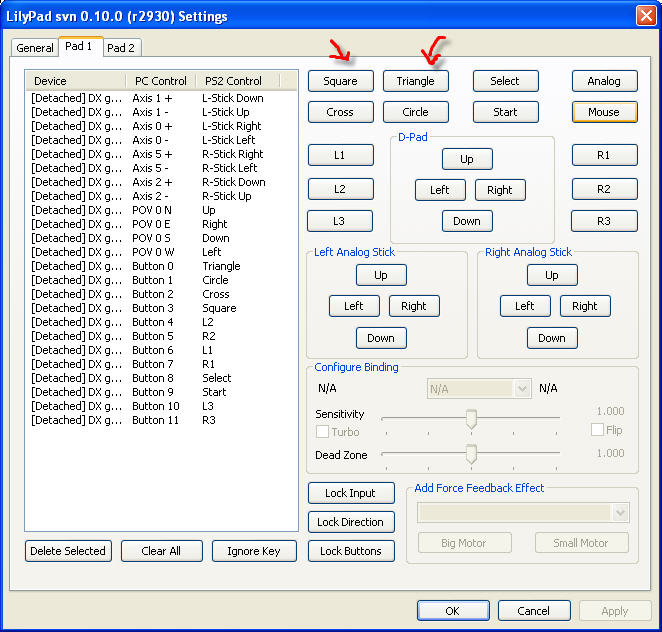Viewport: 662px width, 632px height.
Task: Click Right Analog Stick Left button
Action: [x=525, y=306]
